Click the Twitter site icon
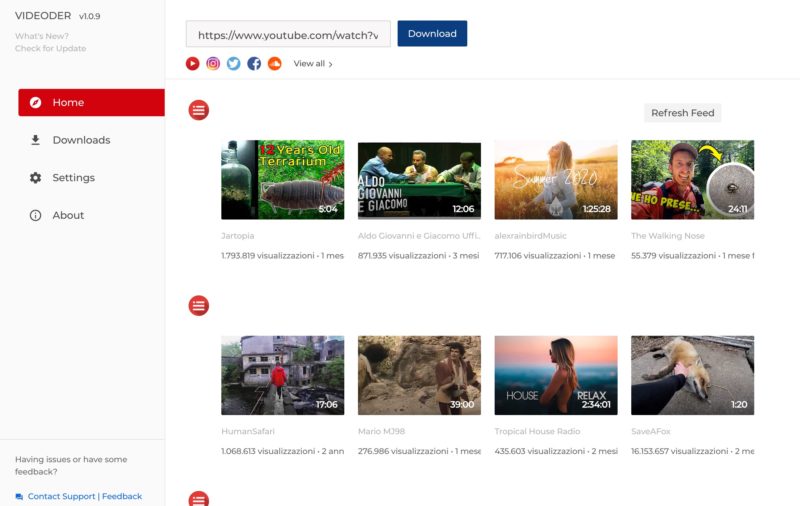800x506 pixels. click(233, 63)
